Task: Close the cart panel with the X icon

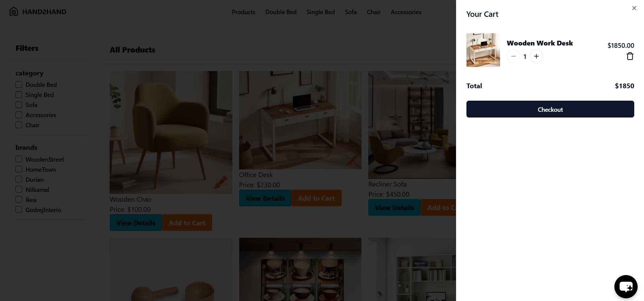Action: pos(634,8)
